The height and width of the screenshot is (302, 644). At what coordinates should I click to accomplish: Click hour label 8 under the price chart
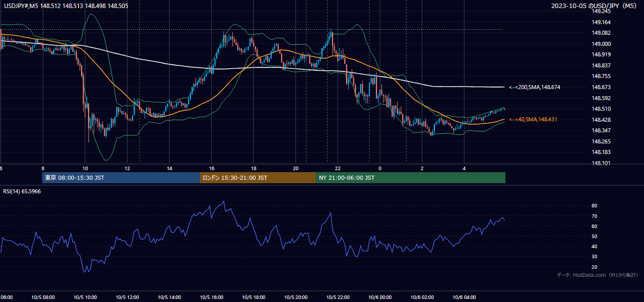[43, 168]
